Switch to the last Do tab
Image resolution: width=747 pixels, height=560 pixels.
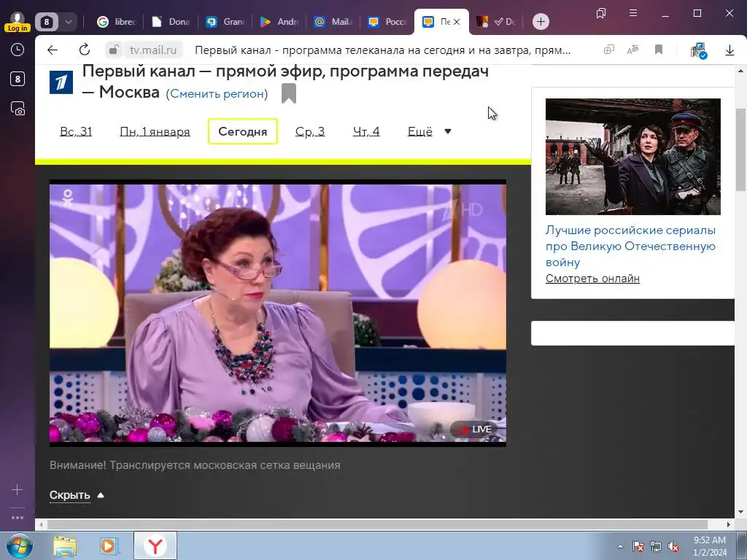pos(498,21)
